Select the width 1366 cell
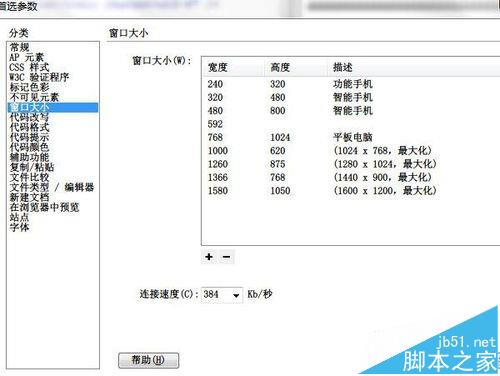The width and height of the screenshot is (500, 376). click(218, 177)
